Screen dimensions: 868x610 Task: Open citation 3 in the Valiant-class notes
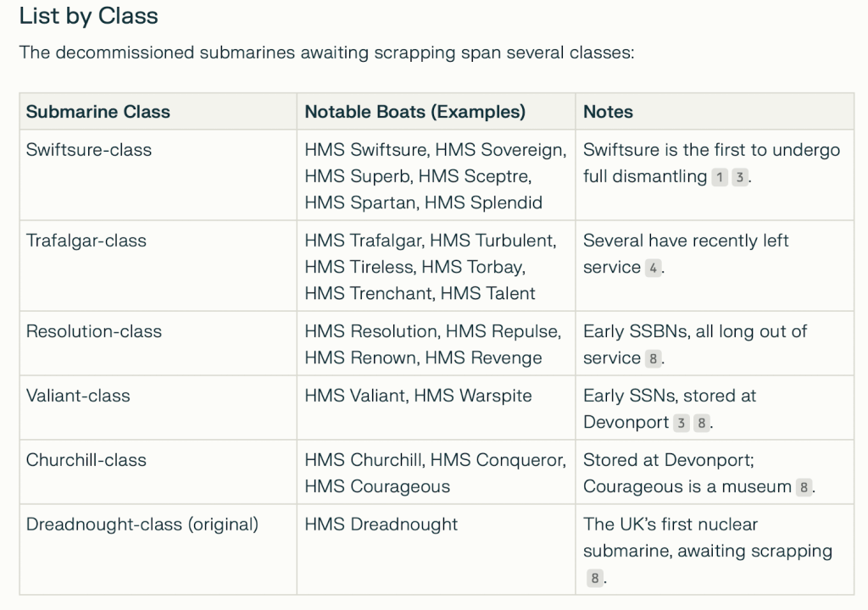[681, 423]
